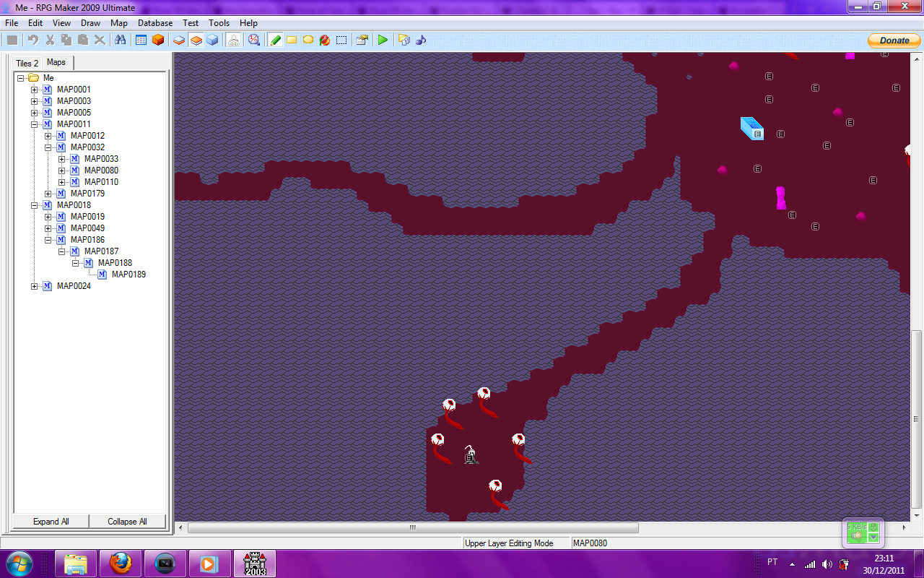Open the View menu
The image size is (924, 578).
[x=62, y=23]
